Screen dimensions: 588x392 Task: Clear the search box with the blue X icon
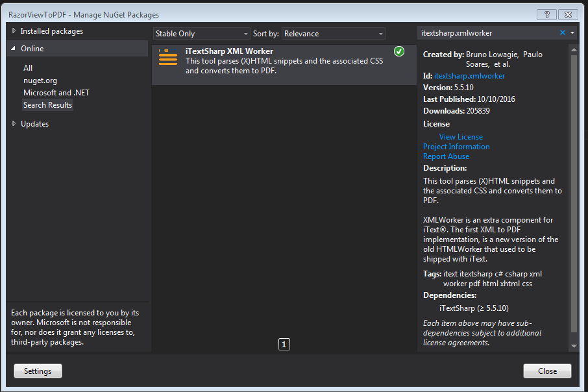click(563, 31)
